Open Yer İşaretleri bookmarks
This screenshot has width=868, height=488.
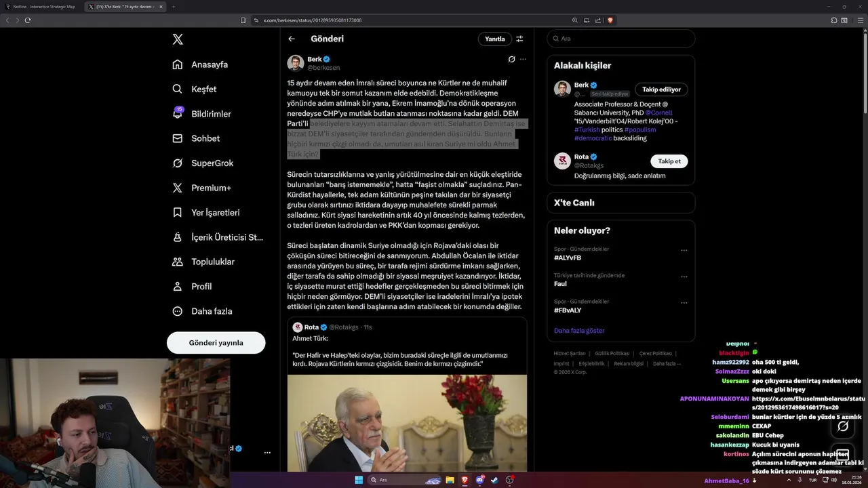(205, 212)
